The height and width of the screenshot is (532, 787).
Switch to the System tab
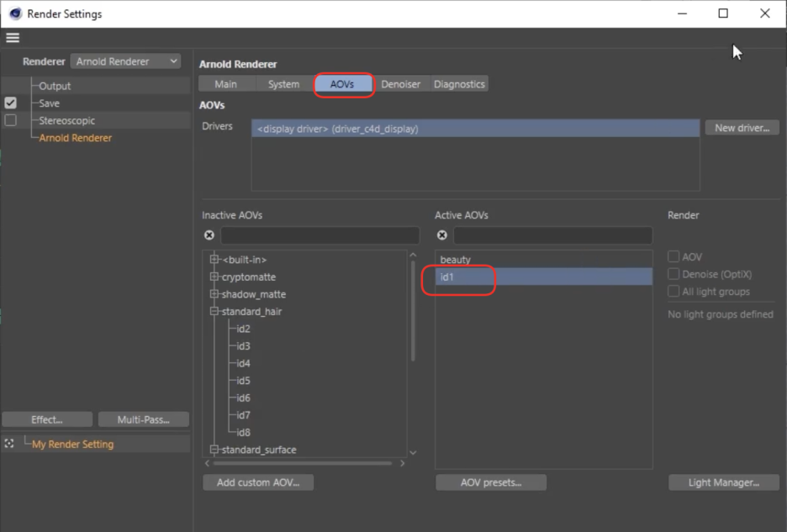point(283,84)
